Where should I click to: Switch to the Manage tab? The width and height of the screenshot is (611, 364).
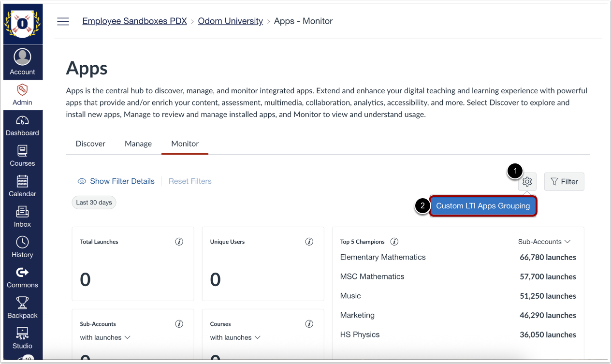click(138, 144)
